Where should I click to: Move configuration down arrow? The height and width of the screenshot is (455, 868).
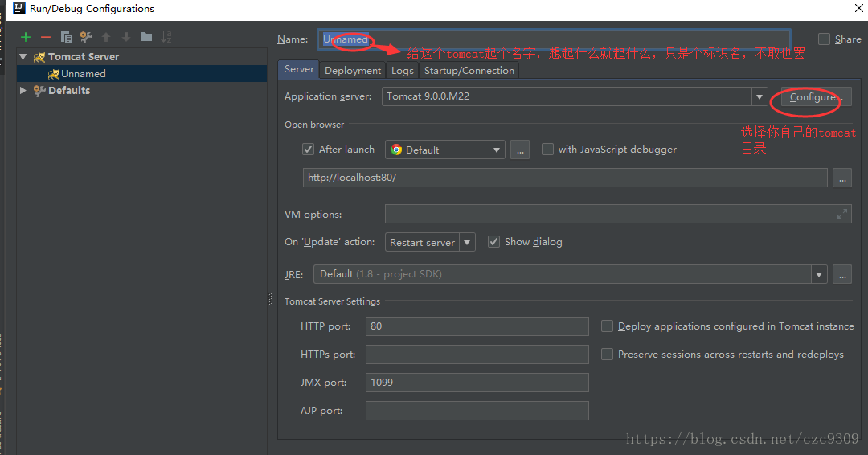[126, 37]
